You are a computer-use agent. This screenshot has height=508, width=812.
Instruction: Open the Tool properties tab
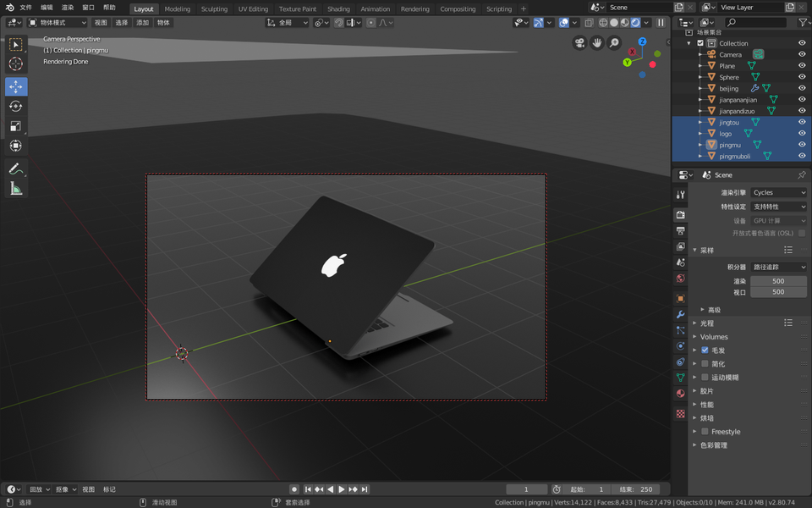[680, 195]
